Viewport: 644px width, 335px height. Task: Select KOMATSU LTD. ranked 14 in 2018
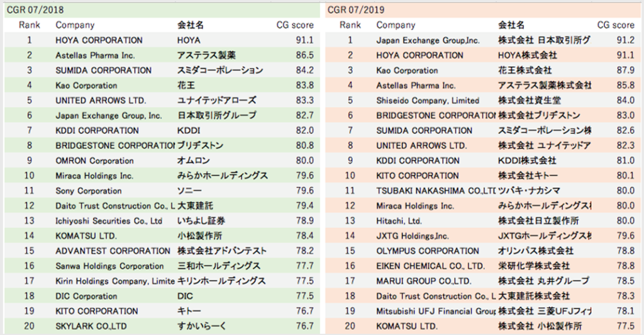(86, 236)
